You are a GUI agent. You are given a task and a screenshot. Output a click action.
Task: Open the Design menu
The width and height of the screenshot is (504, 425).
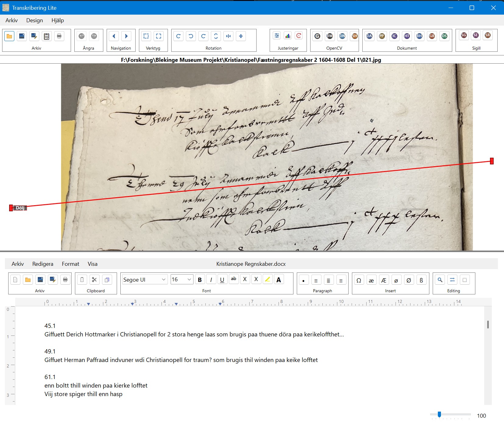(34, 20)
